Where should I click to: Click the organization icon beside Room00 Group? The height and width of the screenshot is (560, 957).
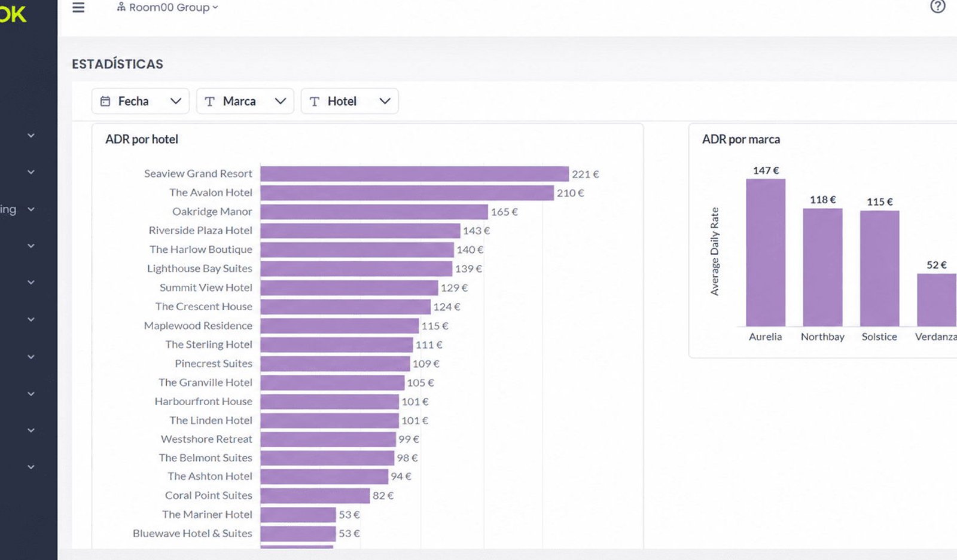pyautogui.click(x=121, y=7)
